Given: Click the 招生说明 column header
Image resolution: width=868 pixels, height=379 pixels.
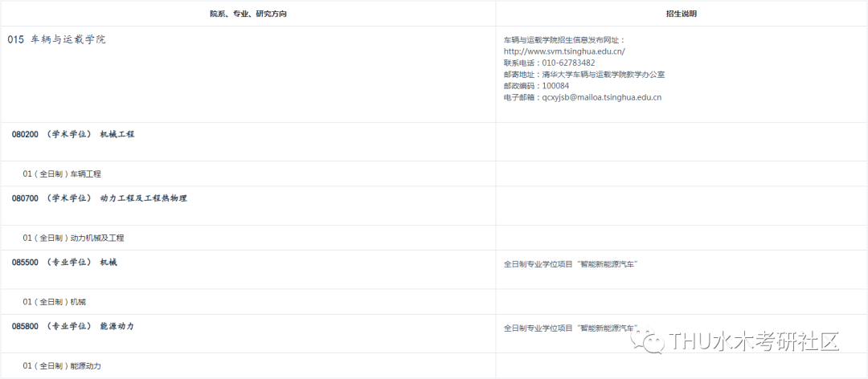Looking at the screenshot, I should (x=681, y=14).
